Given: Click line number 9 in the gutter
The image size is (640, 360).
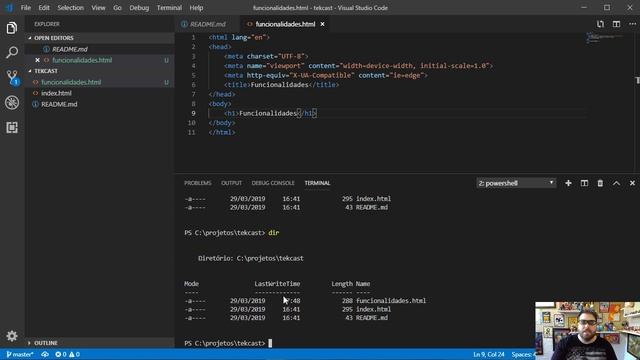Looking at the screenshot, I should click(193, 113).
